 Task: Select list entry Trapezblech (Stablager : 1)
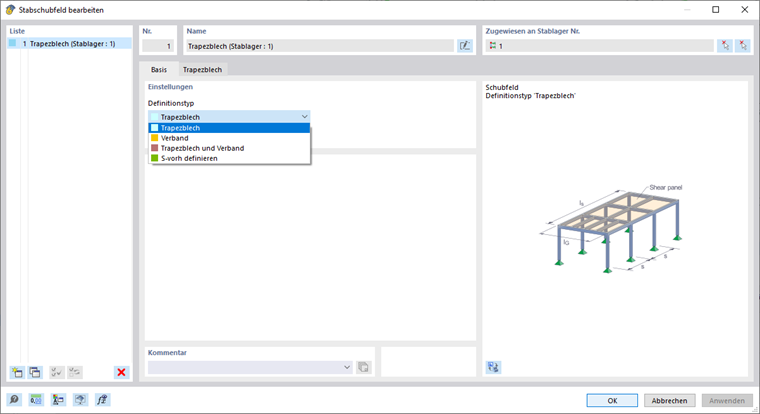coord(69,44)
